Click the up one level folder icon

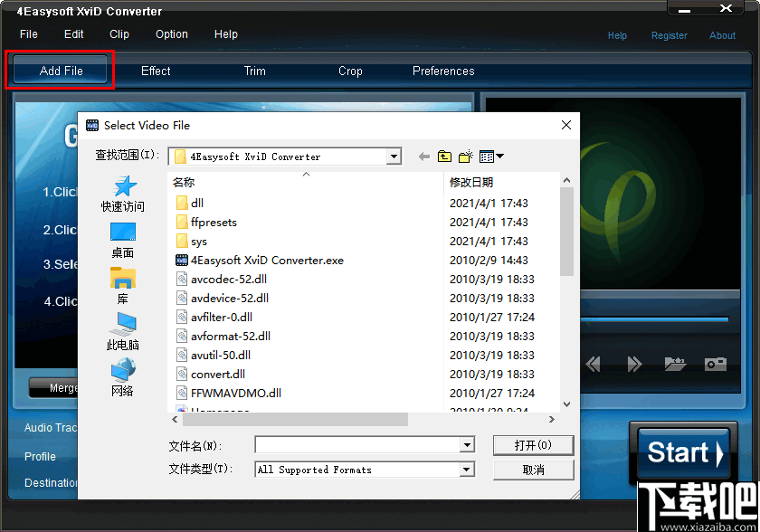coord(444,156)
